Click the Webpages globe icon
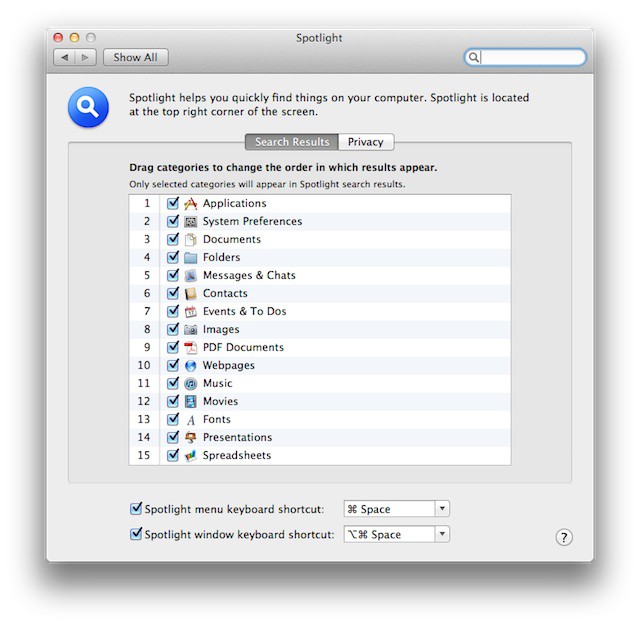This screenshot has height=626, width=640. [191, 365]
